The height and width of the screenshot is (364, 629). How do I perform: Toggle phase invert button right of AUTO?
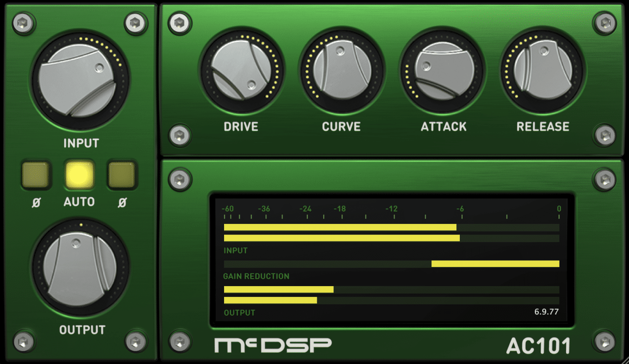tap(122, 174)
